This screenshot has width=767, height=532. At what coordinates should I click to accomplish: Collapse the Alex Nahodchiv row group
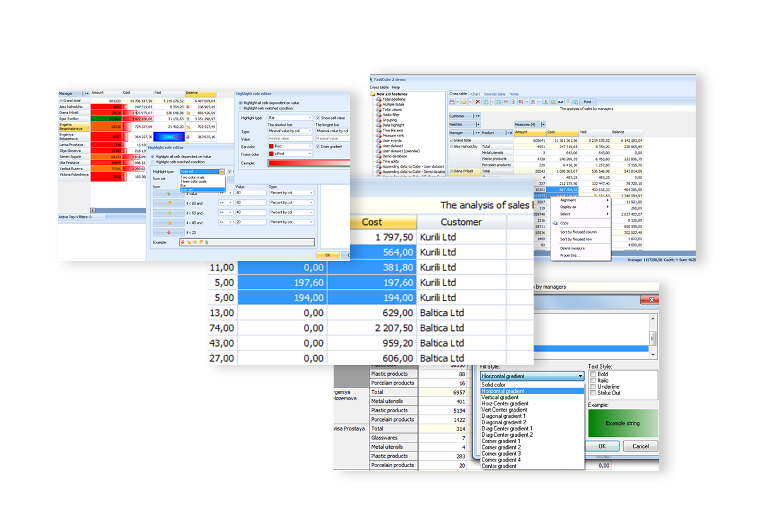click(x=452, y=146)
